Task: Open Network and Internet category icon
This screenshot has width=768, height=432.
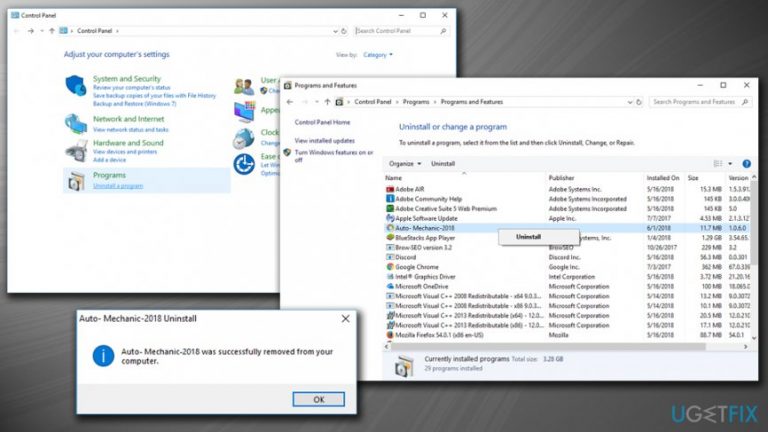Action: (76, 123)
